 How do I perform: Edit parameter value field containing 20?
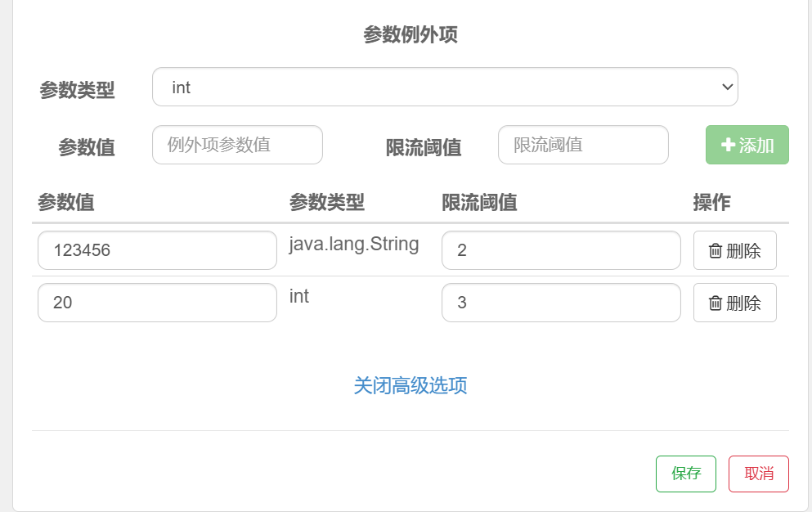click(x=158, y=303)
